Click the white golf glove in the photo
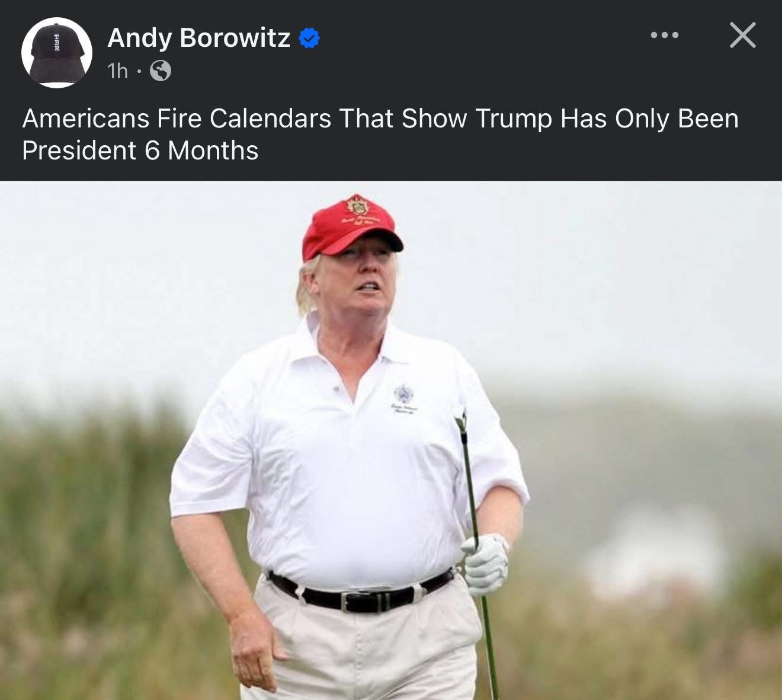This screenshot has height=700, width=782. (x=485, y=564)
